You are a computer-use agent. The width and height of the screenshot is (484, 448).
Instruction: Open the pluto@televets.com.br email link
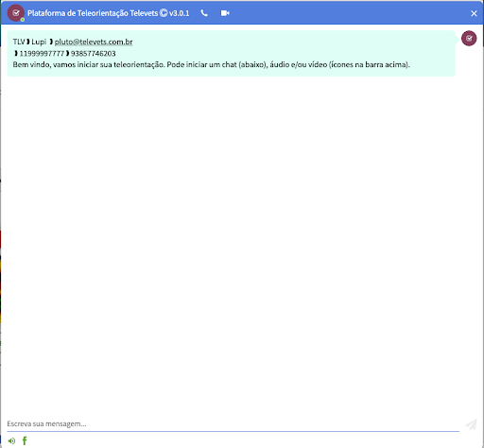pos(94,42)
